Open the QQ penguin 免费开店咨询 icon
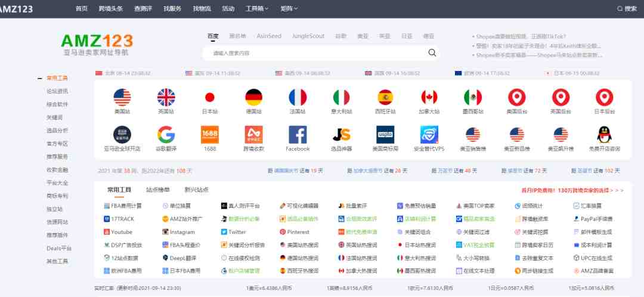 click(604, 134)
